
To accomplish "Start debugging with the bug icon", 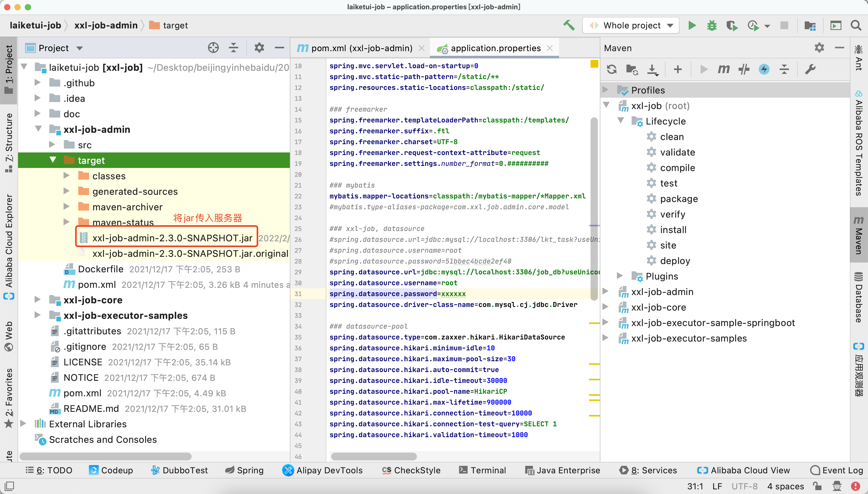I will click(x=712, y=25).
